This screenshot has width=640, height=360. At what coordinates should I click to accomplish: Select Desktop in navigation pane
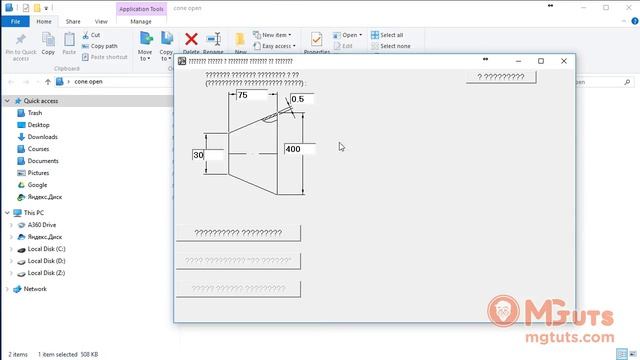pos(38,125)
